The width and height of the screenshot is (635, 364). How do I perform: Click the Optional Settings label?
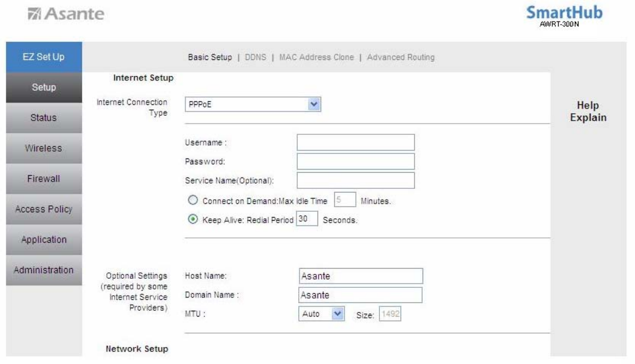coord(134,291)
